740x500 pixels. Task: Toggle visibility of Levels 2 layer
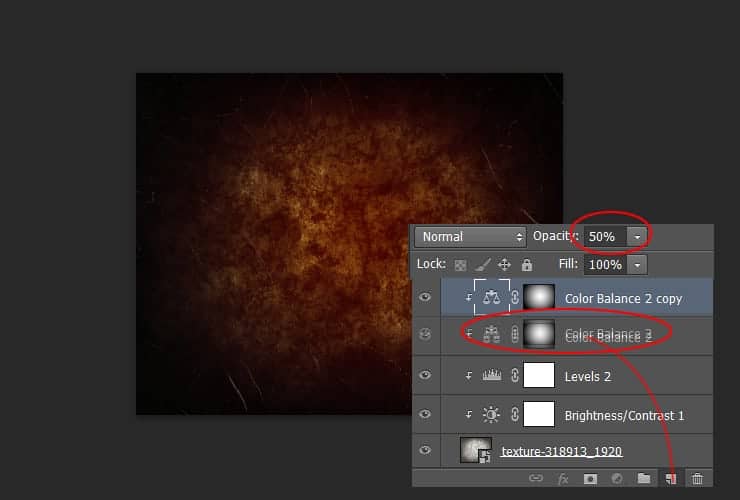point(425,375)
